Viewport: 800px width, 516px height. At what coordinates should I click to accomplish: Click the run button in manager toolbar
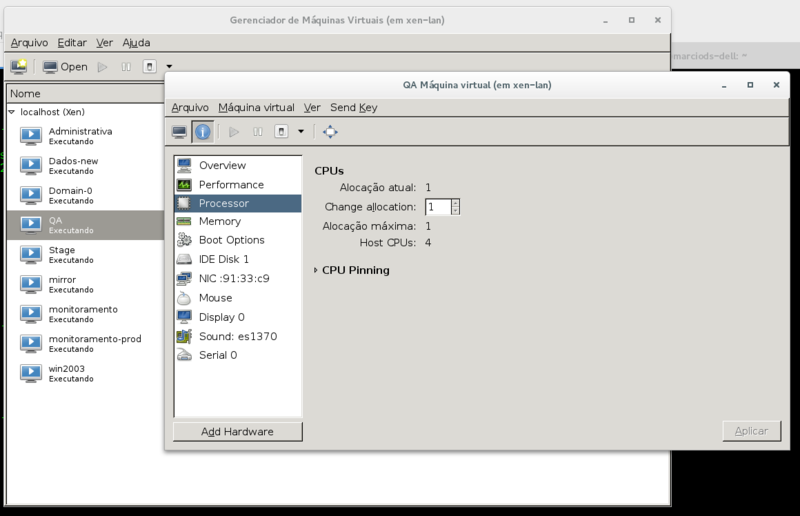103,67
